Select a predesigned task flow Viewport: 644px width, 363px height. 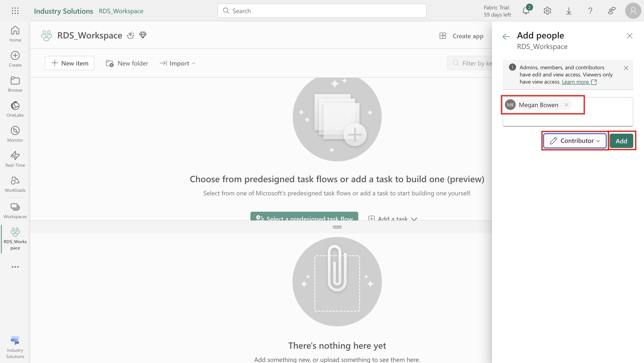pyautogui.click(x=304, y=216)
